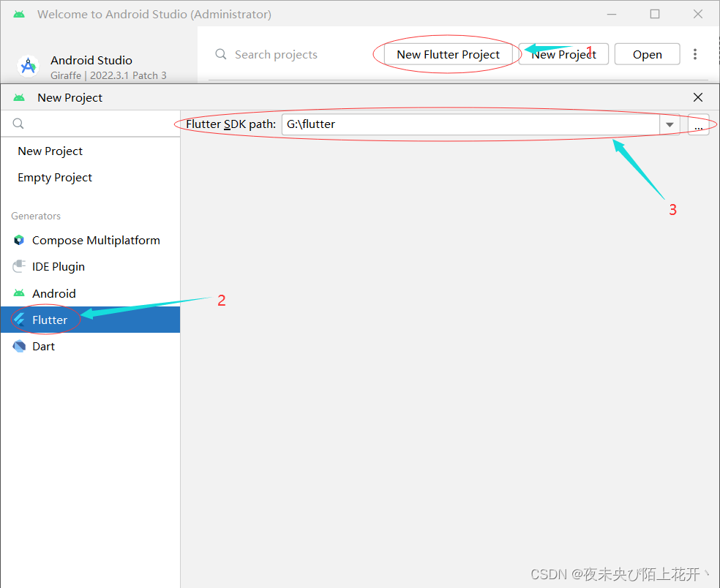The image size is (720, 588).
Task: Select Empty Project in the left list
Action: coord(91,177)
